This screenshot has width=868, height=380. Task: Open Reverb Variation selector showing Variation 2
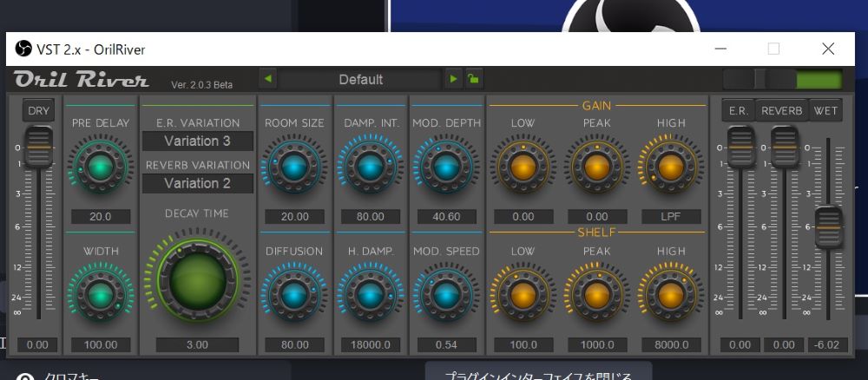coord(198,183)
